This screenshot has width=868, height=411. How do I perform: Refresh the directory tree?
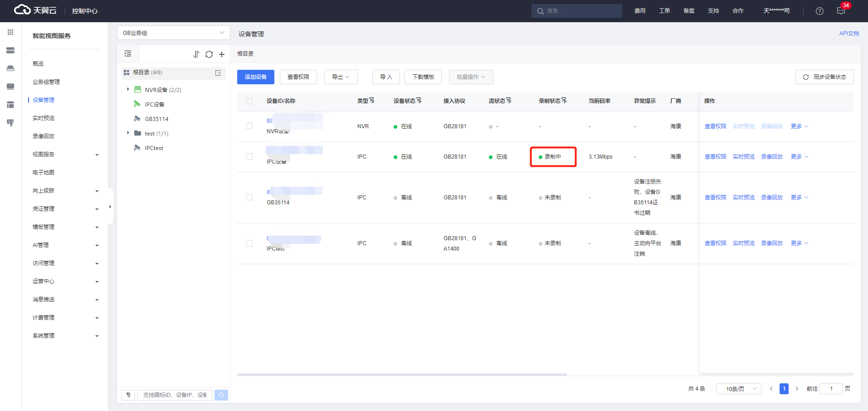pyautogui.click(x=209, y=54)
